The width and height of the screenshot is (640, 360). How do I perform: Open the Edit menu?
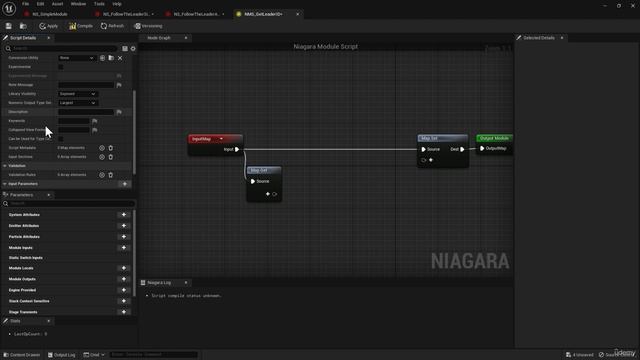[x=40, y=4]
